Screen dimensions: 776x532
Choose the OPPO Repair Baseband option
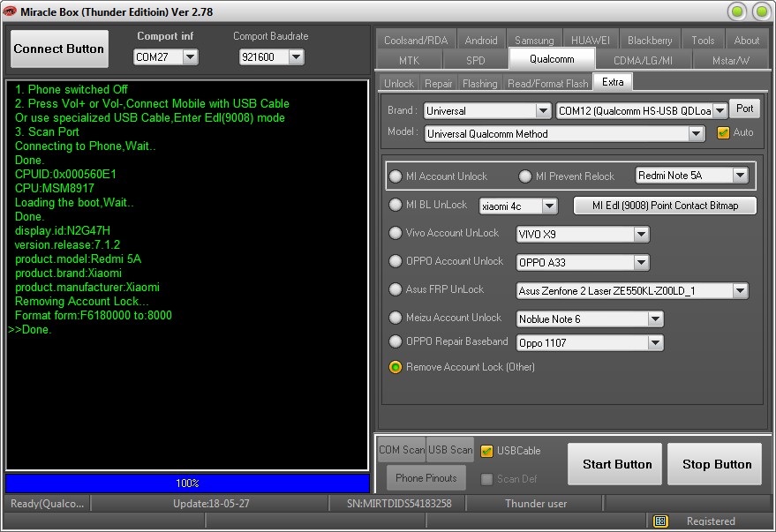(x=396, y=341)
